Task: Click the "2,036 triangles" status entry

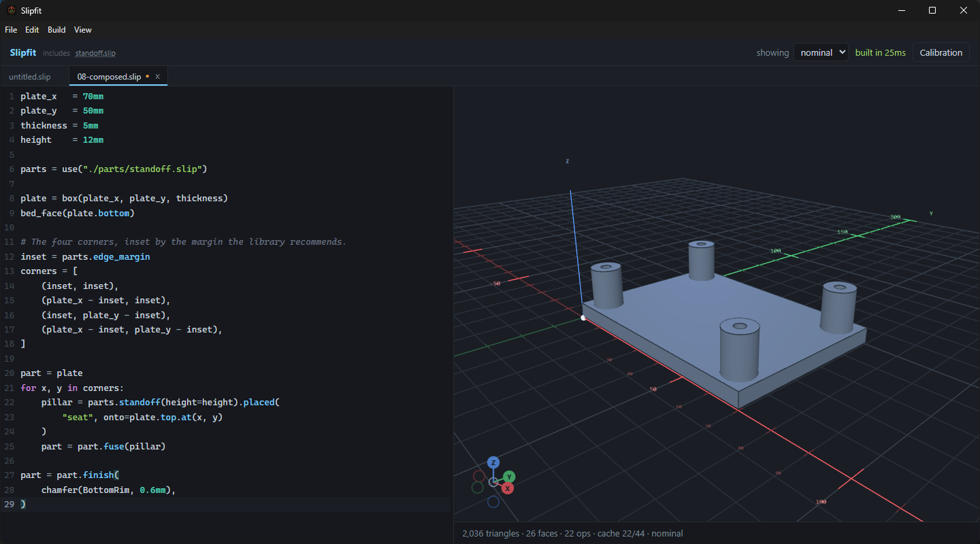Action: click(x=489, y=534)
